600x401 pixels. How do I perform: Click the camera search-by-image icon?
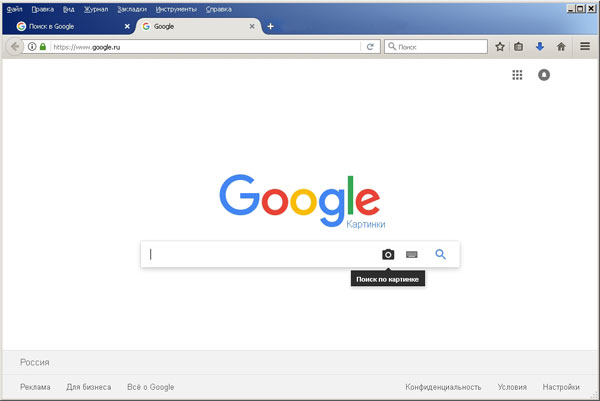point(388,254)
